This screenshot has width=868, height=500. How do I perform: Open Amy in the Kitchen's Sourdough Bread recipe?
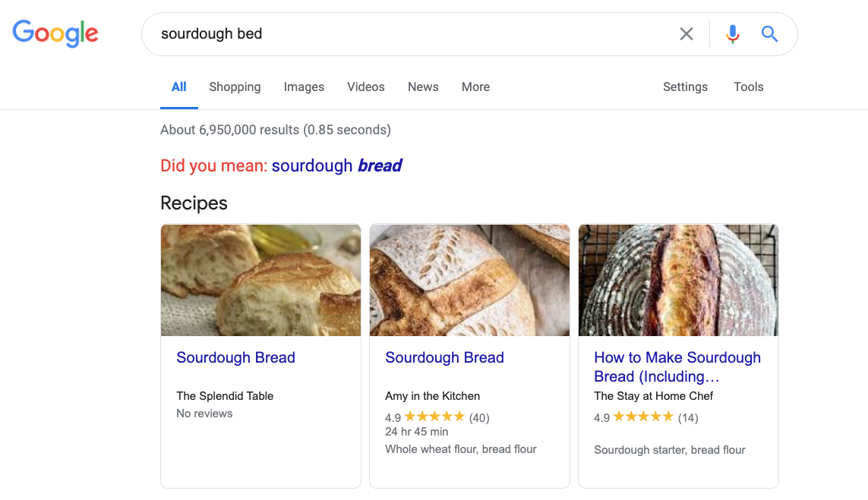(x=444, y=357)
